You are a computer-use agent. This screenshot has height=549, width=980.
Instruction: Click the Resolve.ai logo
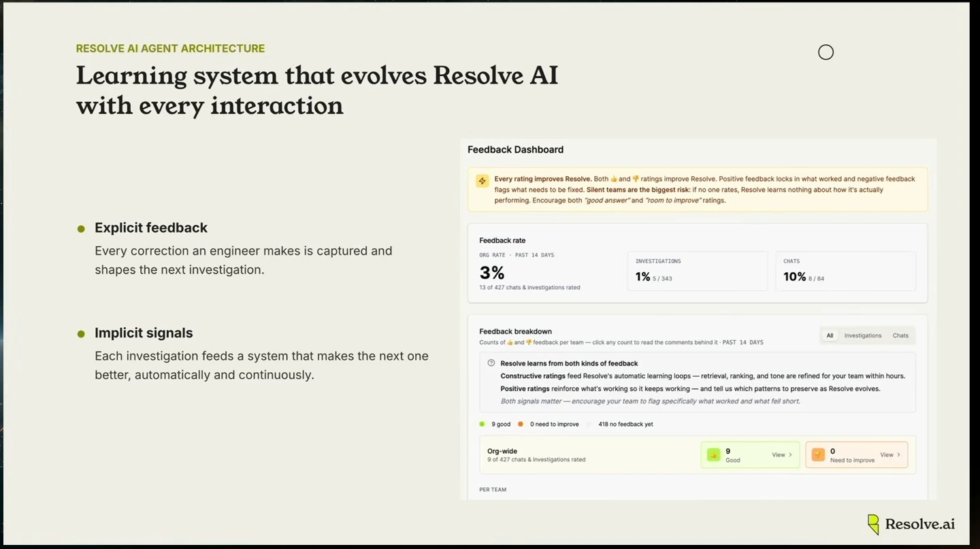point(911,524)
